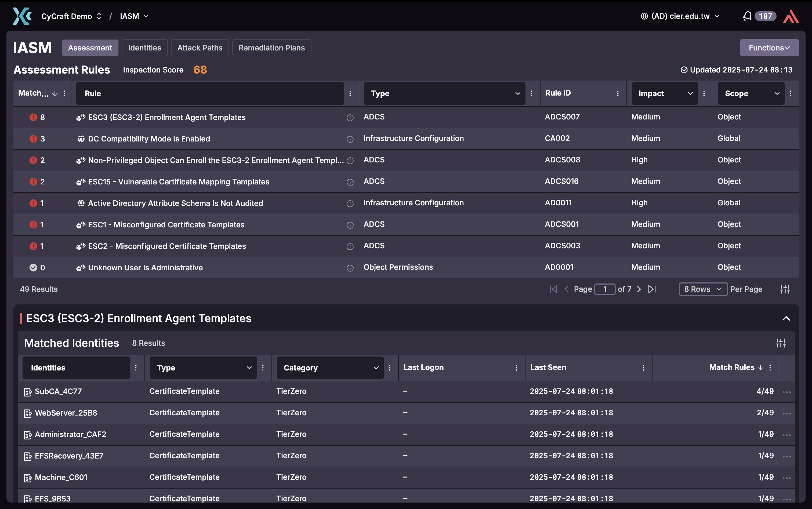Open row actions menu for SubCA_4C77

786,392
